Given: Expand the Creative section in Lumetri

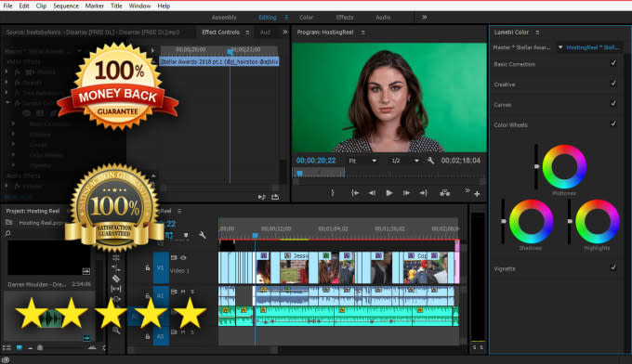Looking at the screenshot, I should click(x=505, y=84).
